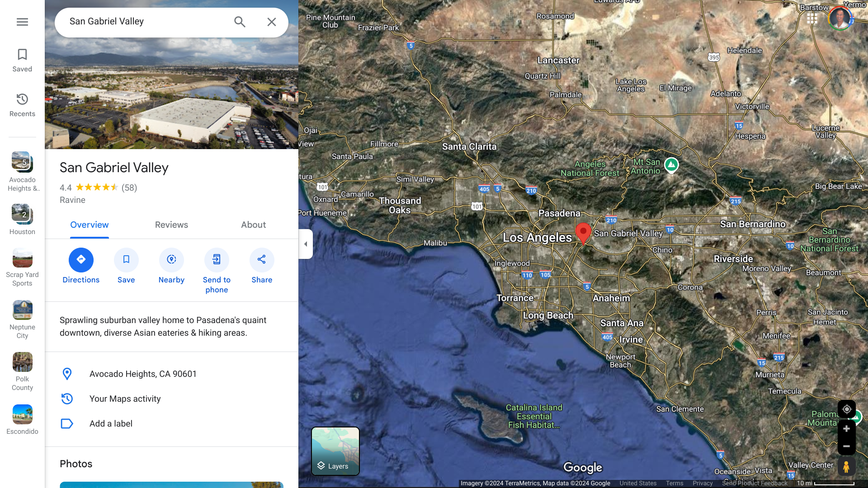Switch to the About tab
Viewport: 868px width, 488px height.
click(x=253, y=225)
